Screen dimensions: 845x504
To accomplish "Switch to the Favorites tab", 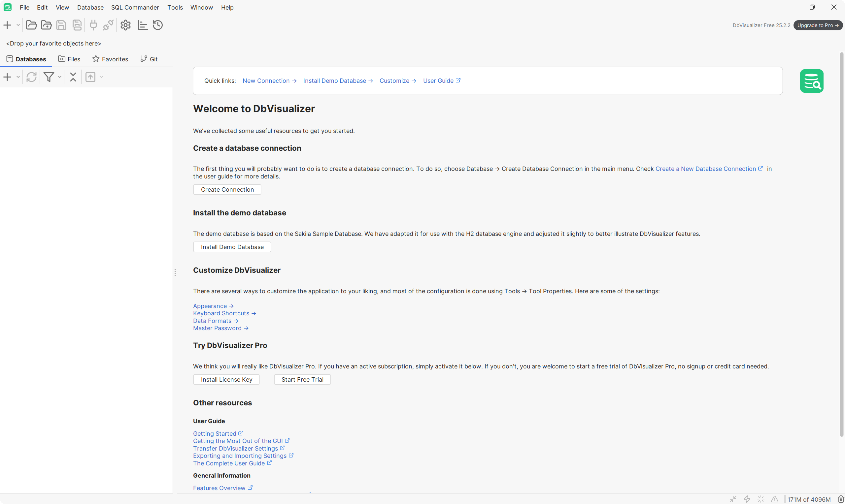I will tap(110, 59).
